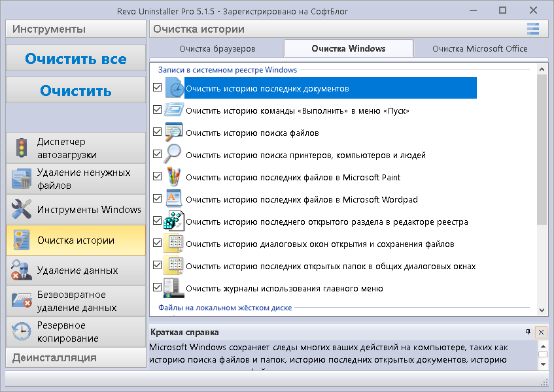Toggle checkbox for Microsoft Wordpad recent files
Image resolution: width=554 pixels, height=392 pixels.
tap(158, 199)
